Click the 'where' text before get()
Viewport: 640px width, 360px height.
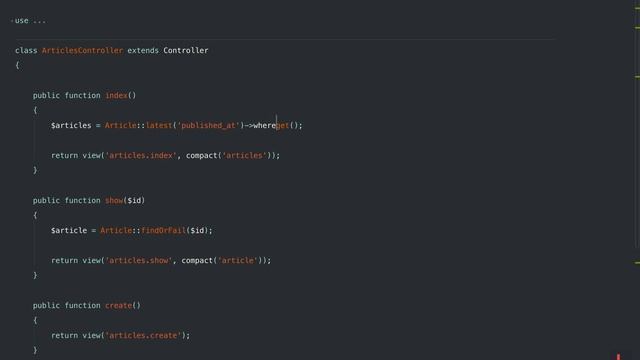264,125
